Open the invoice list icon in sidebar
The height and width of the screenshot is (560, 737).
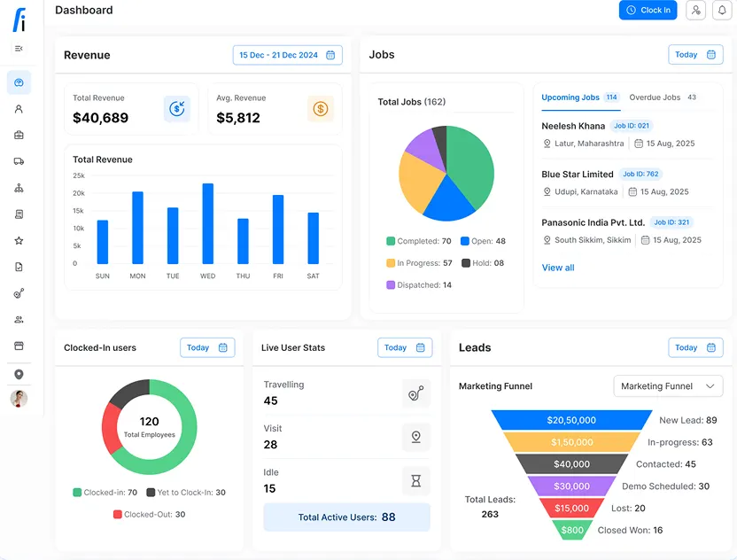tap(19, 214)
